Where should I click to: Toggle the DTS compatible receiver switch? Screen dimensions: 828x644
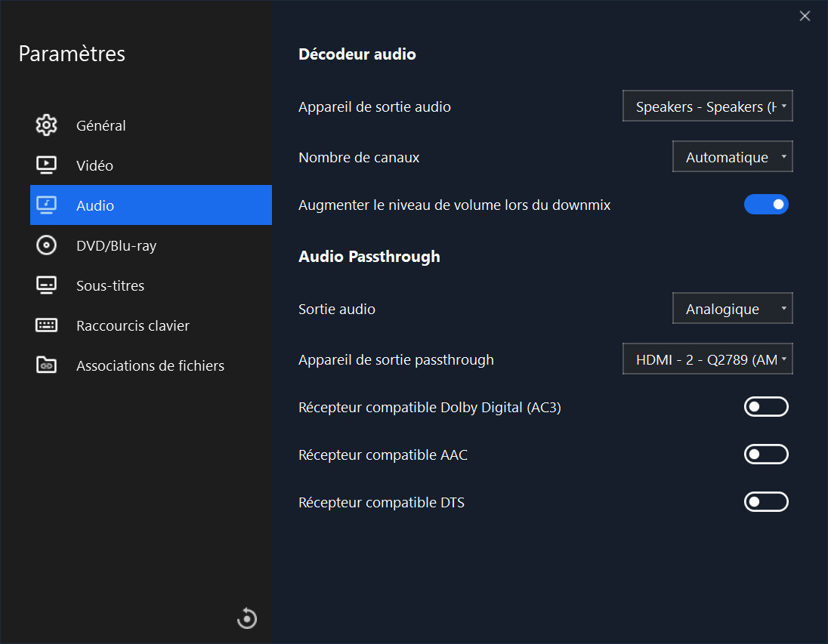[766, 502]
